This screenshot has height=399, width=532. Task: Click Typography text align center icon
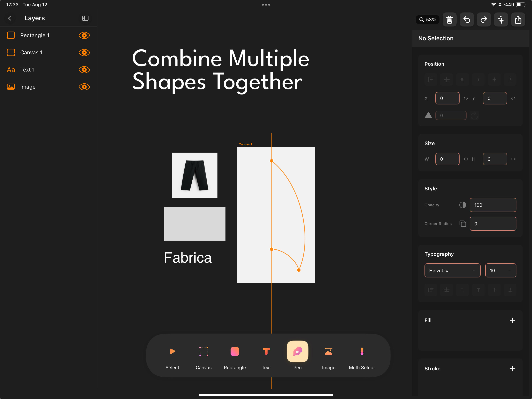pyautogui.click(x=447, y=290)
